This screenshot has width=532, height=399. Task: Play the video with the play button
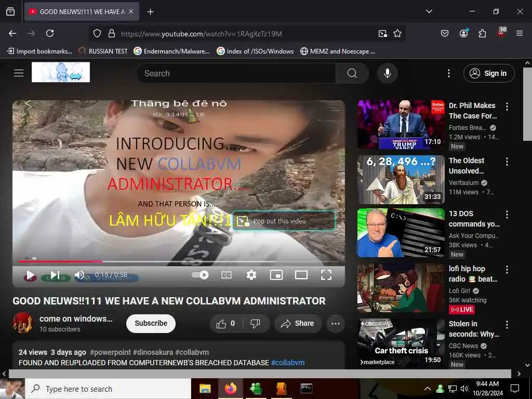(x=30, y=275)
